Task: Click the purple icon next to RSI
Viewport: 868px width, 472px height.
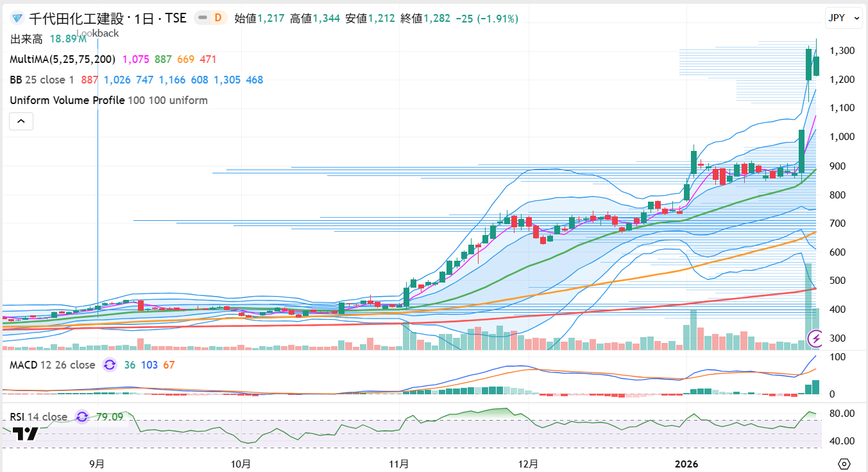Action: 82,417
